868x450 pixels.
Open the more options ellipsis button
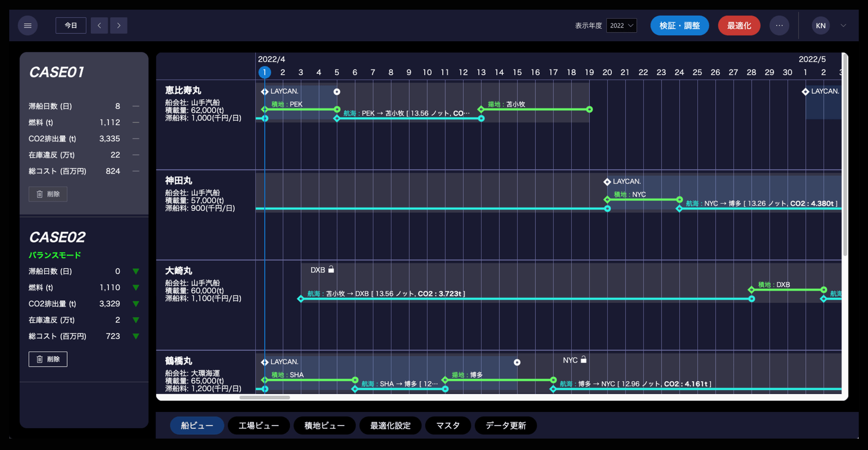click(x=779, y=26)
